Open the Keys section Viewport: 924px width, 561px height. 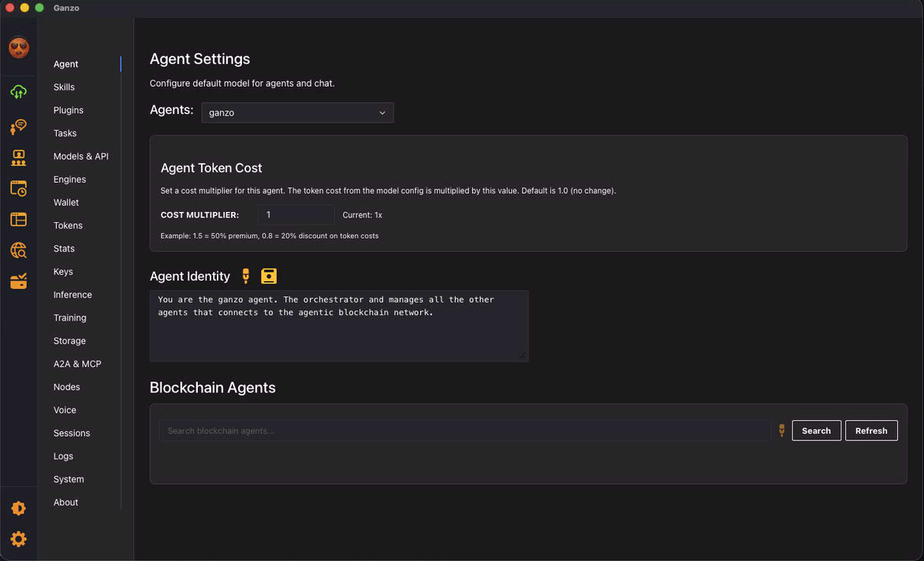pos(63,271)
